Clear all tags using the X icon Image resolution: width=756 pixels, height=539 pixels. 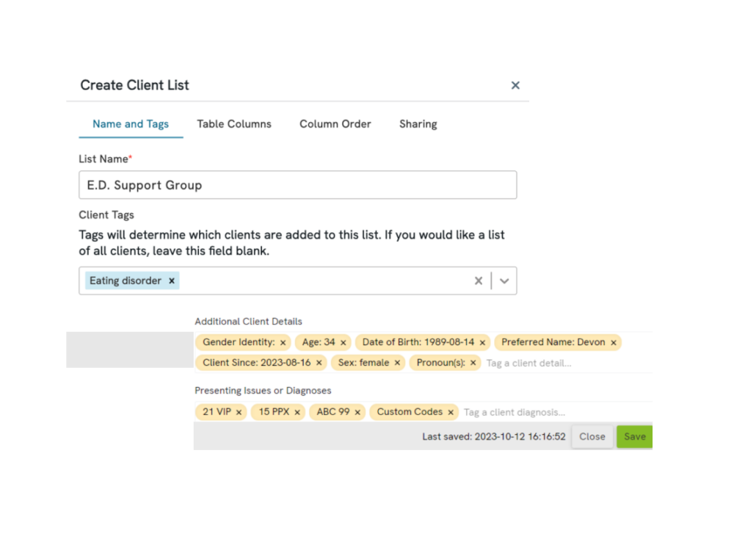coord(478,281)
